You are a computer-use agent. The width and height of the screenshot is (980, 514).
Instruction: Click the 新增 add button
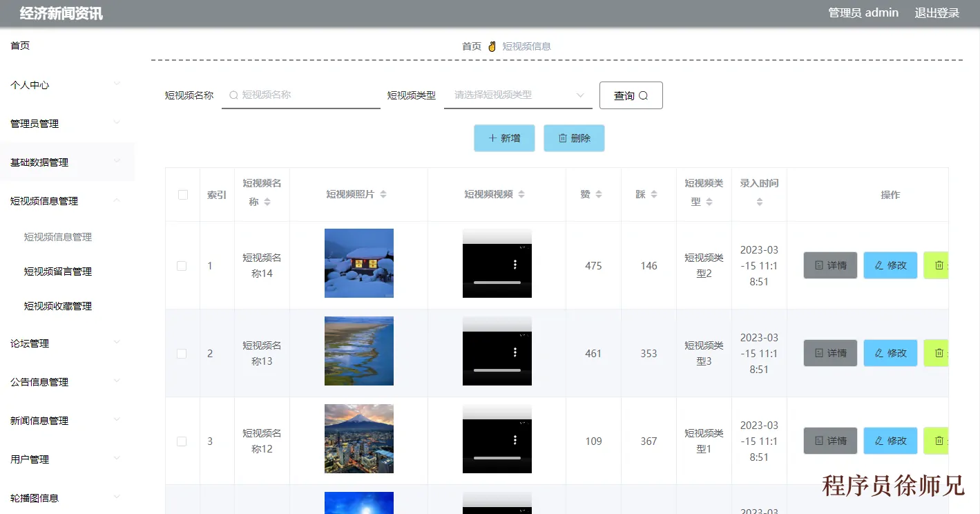pos(504,138)
